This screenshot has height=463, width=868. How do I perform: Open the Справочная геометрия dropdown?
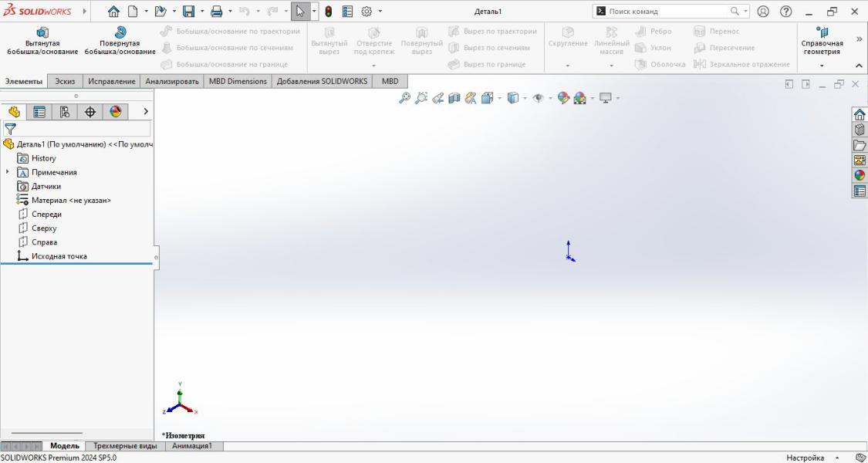click(x=822, y=66)
